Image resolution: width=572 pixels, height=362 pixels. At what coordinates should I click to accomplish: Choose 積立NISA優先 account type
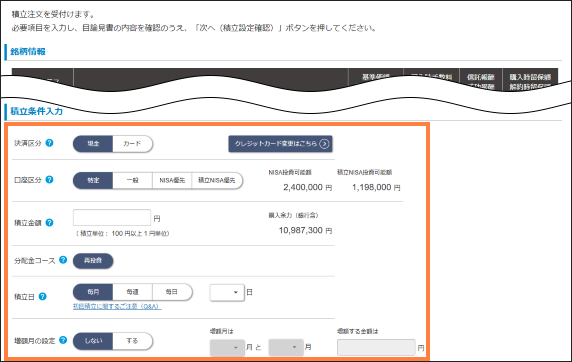click(x=217, y=180)
